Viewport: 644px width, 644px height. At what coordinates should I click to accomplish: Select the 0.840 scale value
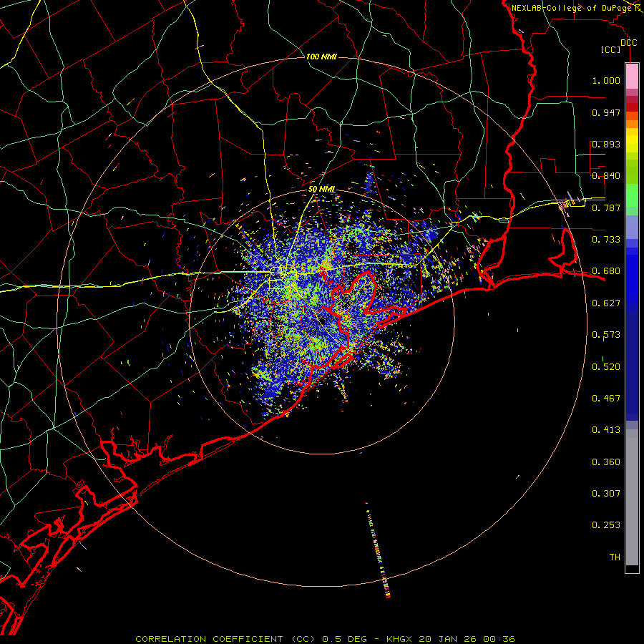click(606, 176)
